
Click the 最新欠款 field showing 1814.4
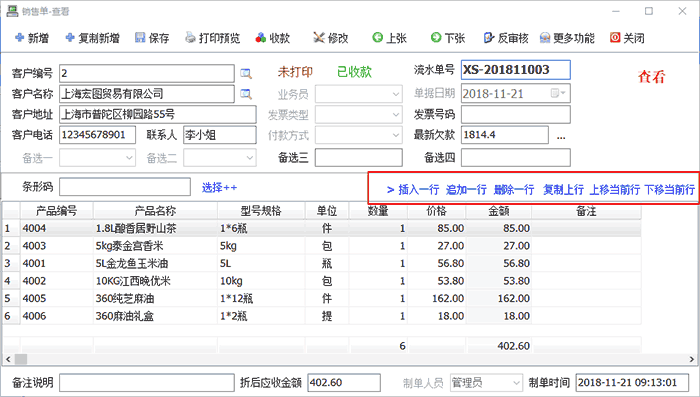(x=505, y=135)
